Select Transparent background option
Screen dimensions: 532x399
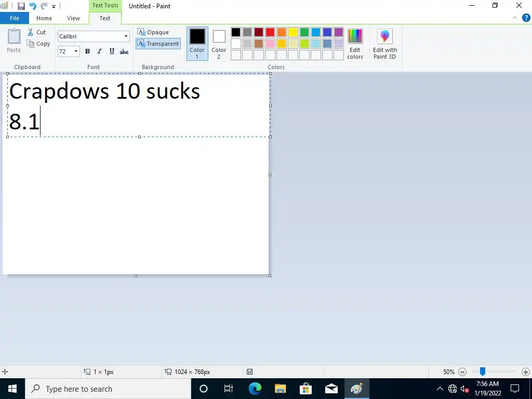[158, 44]
